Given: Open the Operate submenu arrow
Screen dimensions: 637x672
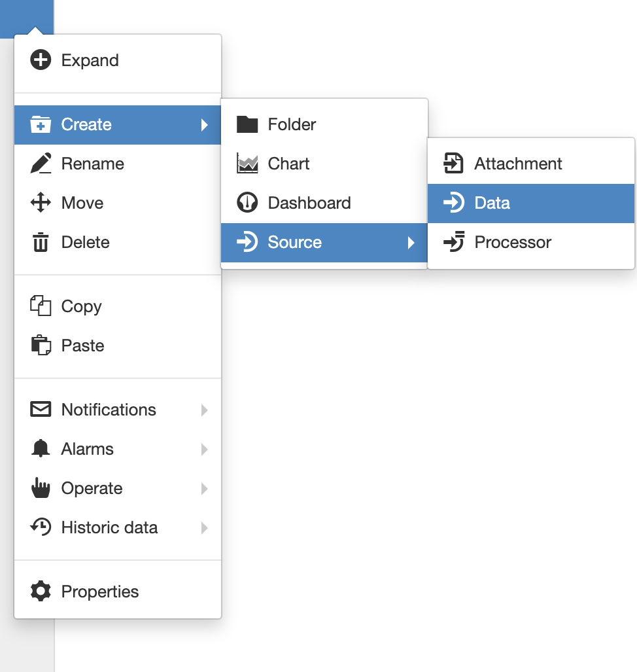Looking at the screenshot, I should coord(205,489).
